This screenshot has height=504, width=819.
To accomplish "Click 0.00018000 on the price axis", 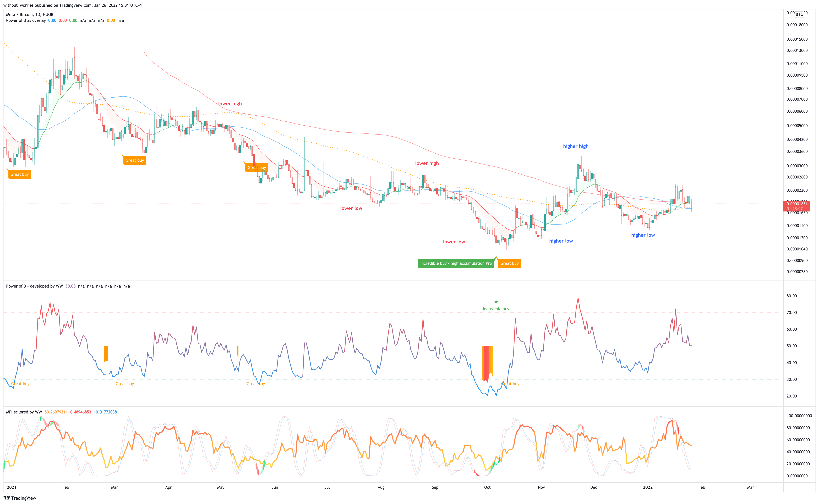I will (797, 25).
